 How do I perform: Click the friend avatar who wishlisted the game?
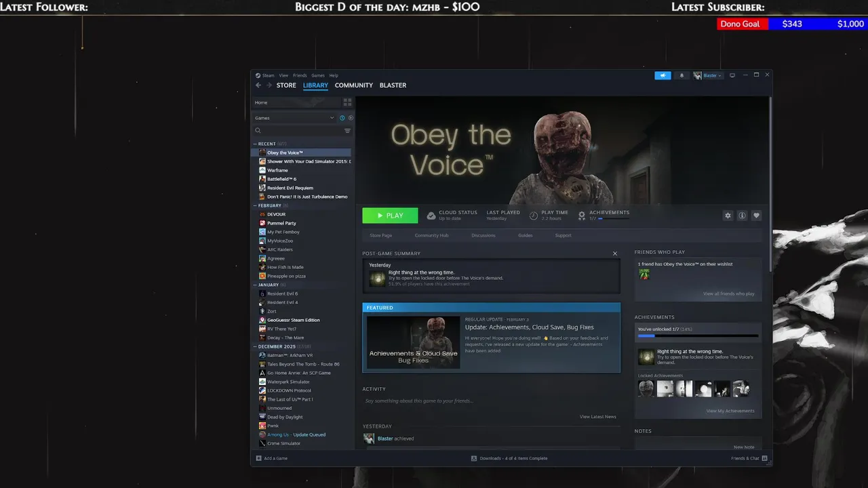644,274
